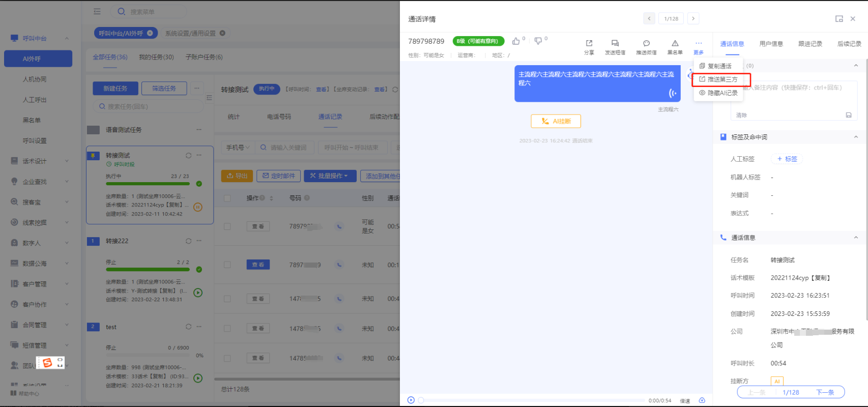Screen dimensions: 868x407
Task: Download the call recording
Action: (x=702, y=400)
